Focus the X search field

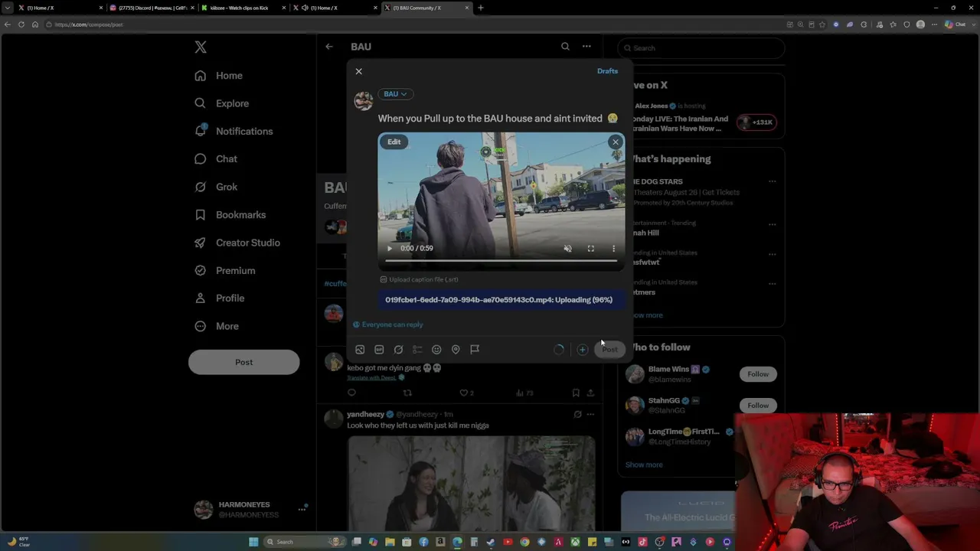pos(703,48)
